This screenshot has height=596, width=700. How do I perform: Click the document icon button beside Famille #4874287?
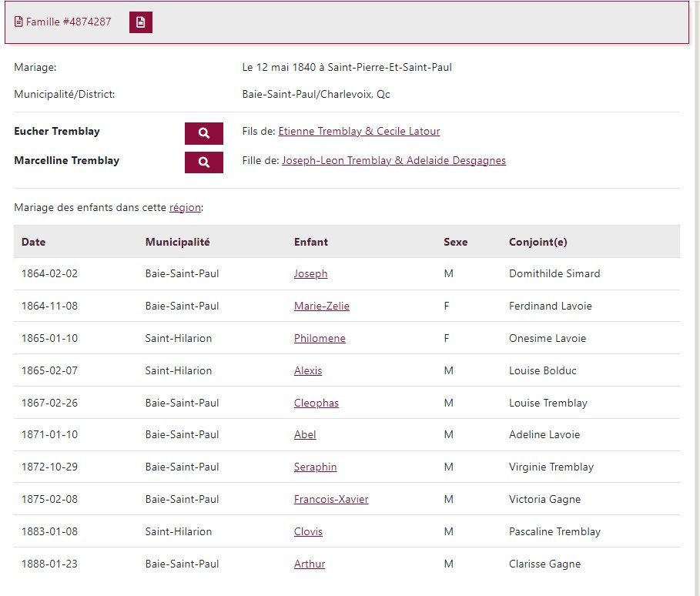click(141, 22)
